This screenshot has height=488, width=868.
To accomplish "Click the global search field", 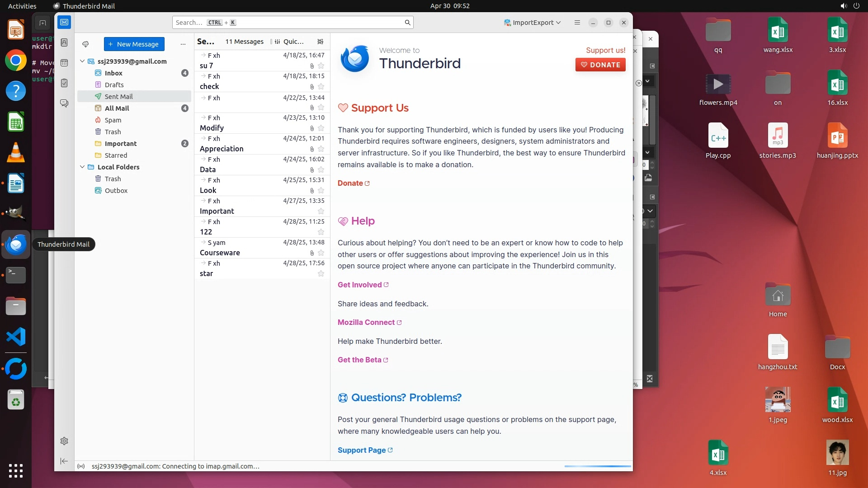I will pyautogui.click(x=289, y=23).
